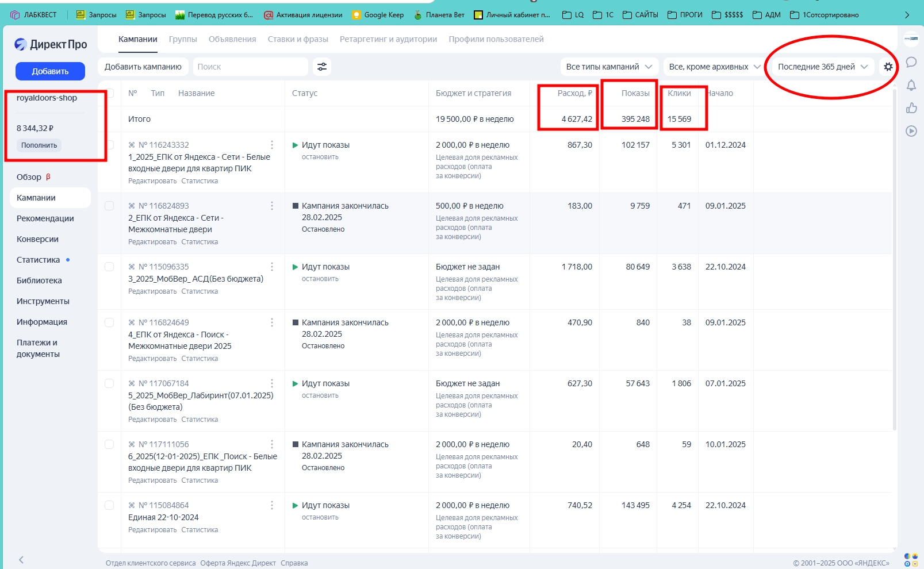Sort by the Показы column header
924x569 pixels.
(x=635, y=93)
